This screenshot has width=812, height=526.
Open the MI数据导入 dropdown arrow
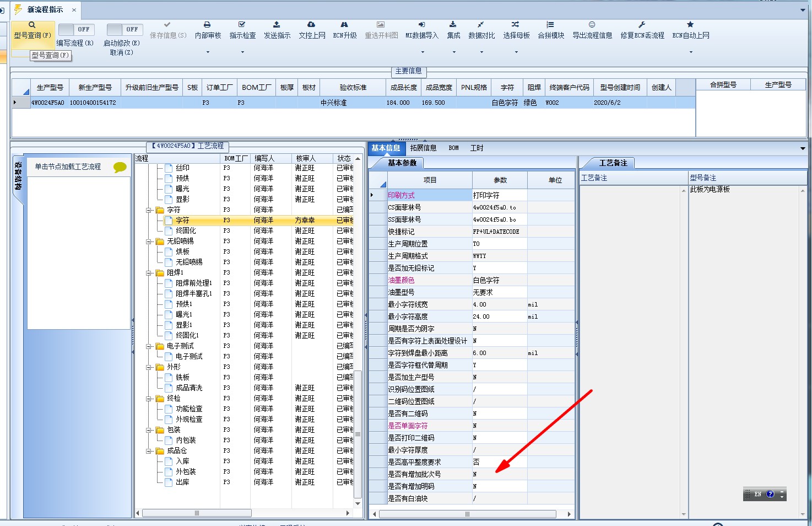coord(423,52)
